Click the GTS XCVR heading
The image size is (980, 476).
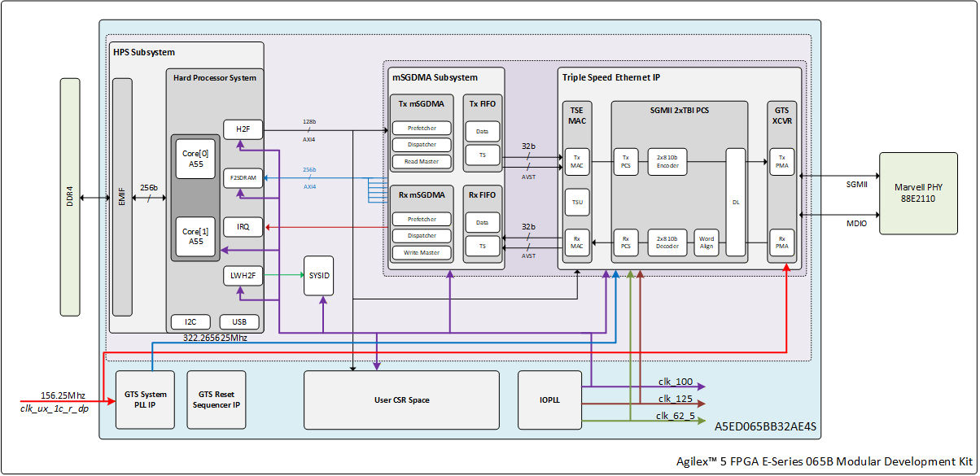781,115
